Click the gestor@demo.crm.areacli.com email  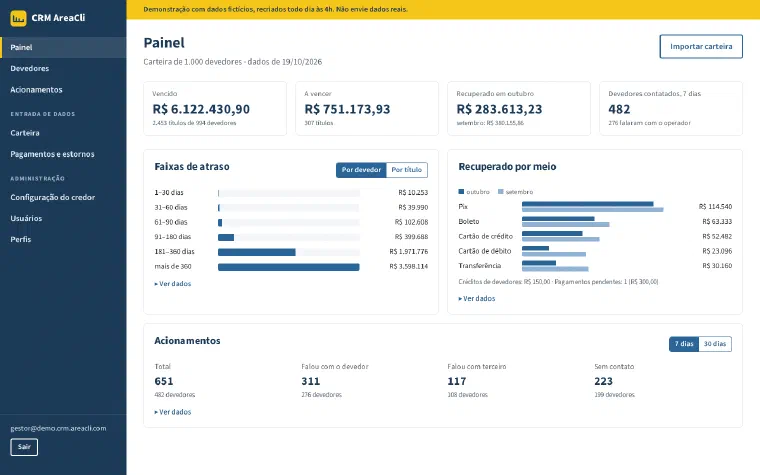[x=58, y=428]
